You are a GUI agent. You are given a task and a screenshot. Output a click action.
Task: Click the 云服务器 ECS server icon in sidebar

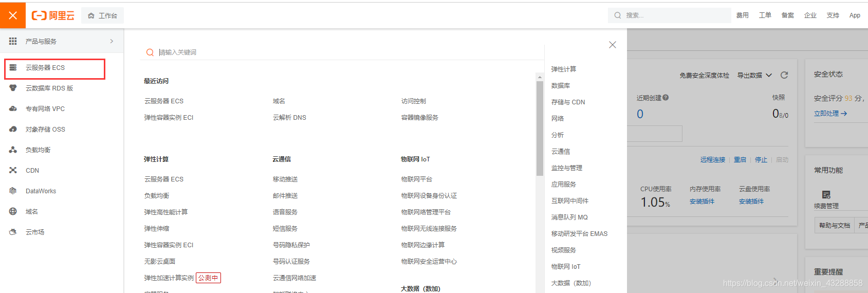[x=13, y=67]
